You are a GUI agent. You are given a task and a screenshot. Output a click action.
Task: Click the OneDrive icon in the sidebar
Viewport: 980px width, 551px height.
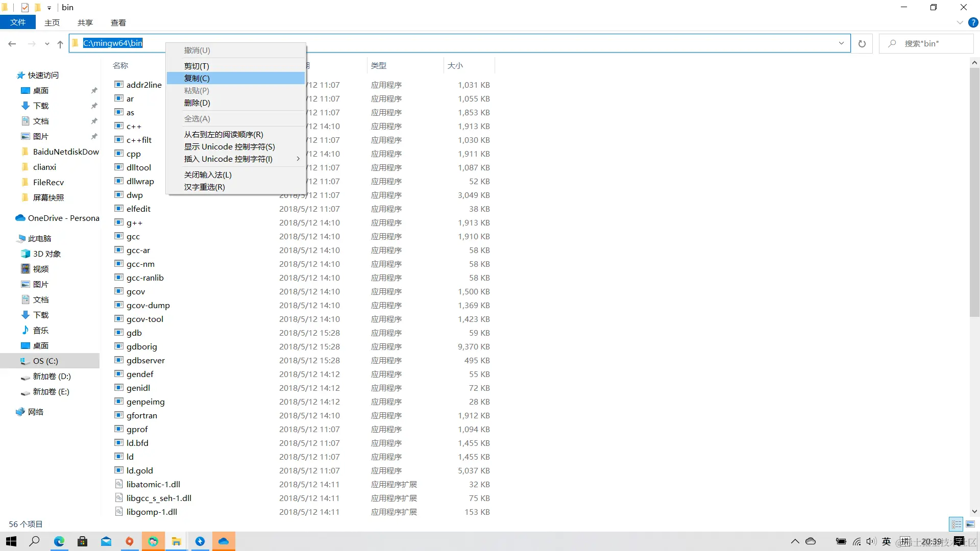(20, 218)
